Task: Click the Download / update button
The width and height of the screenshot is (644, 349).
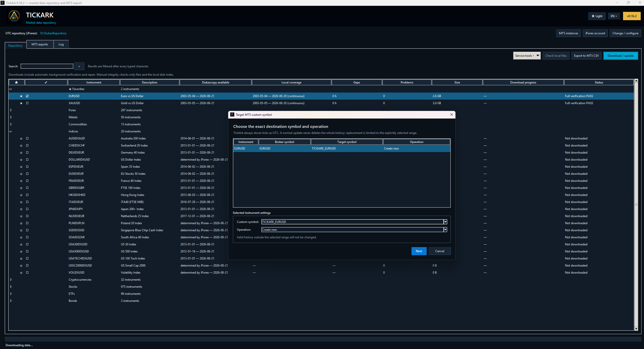Action: [621, 56]
